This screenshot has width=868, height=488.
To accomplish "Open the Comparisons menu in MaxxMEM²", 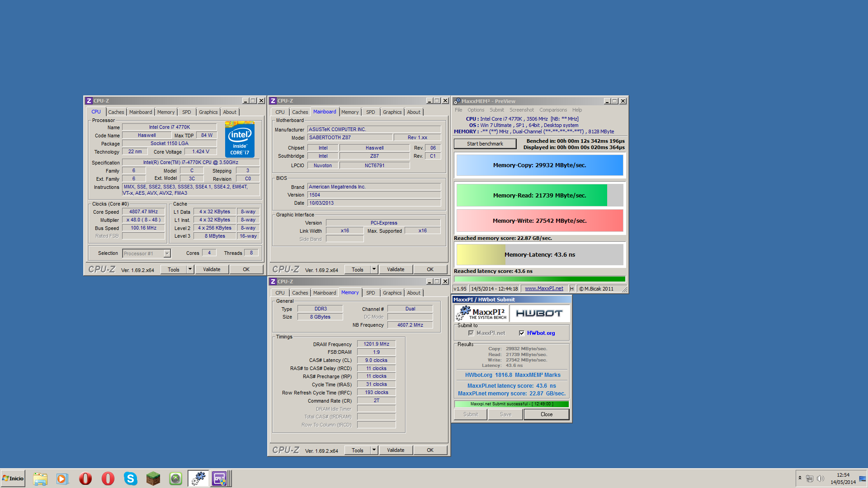I will pyautogui.click(x=553, y=110).
